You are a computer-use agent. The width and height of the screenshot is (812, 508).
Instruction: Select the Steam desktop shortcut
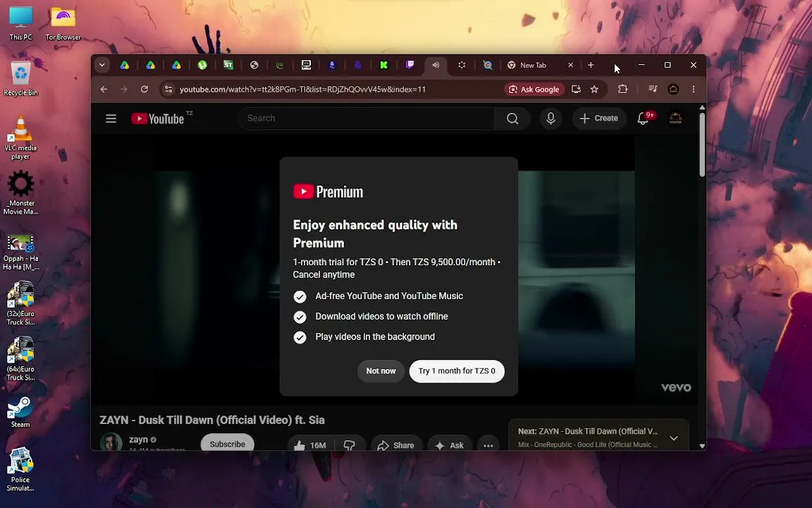pyautogui.click(x=20, y=412)
